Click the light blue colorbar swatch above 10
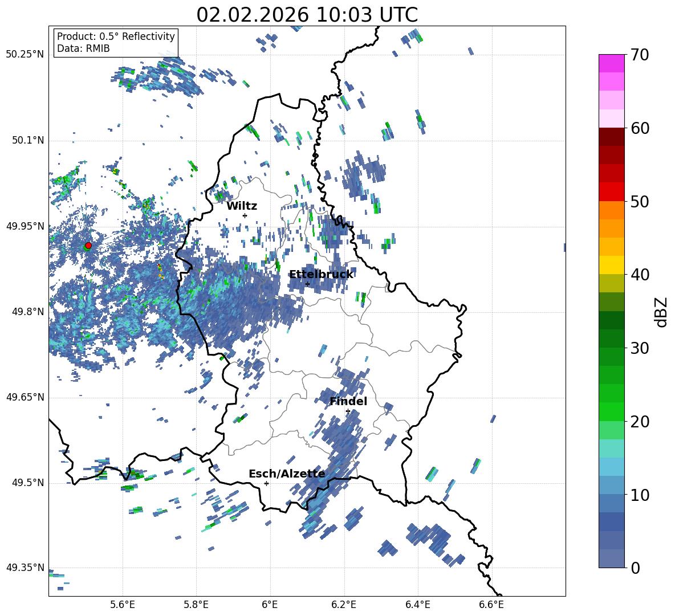Viewport: 675px width, 616px height. [x=611, y=485]
